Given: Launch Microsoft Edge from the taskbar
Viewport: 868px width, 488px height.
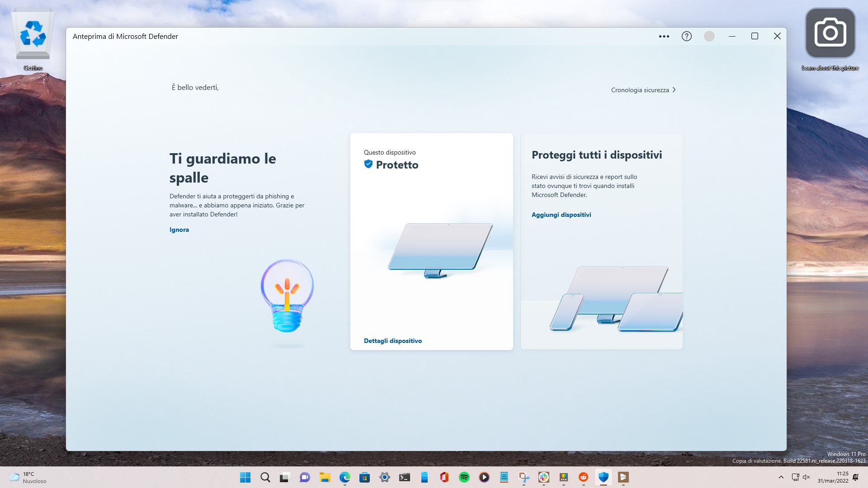Looking at the screenshot, I should (x=344, y=477).
